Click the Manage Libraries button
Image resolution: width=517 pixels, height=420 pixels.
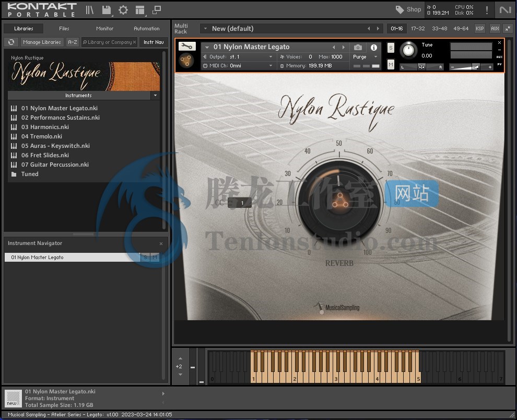tap(42, 42)
